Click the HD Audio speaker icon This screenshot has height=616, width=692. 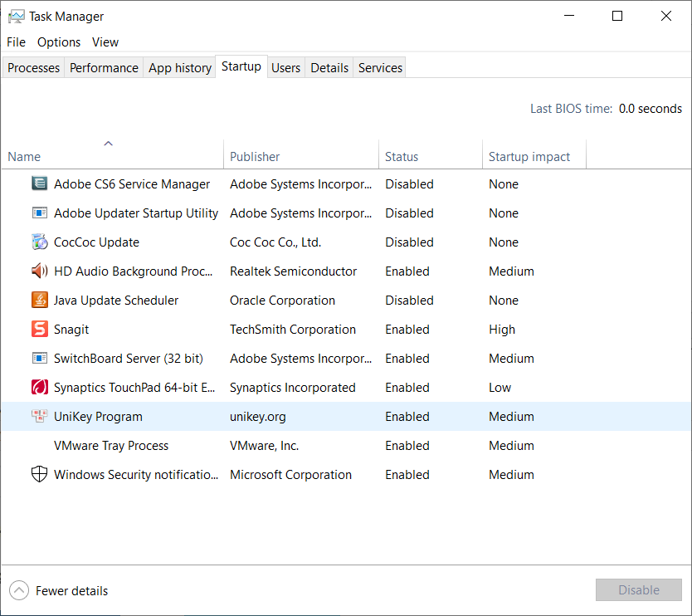coord(40,271)
